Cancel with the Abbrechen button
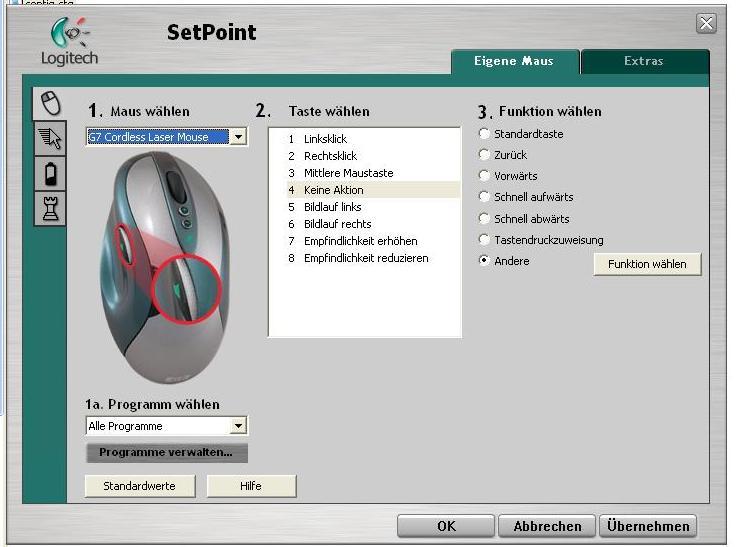Screen dimensions: 737x547 pos(547,526)
